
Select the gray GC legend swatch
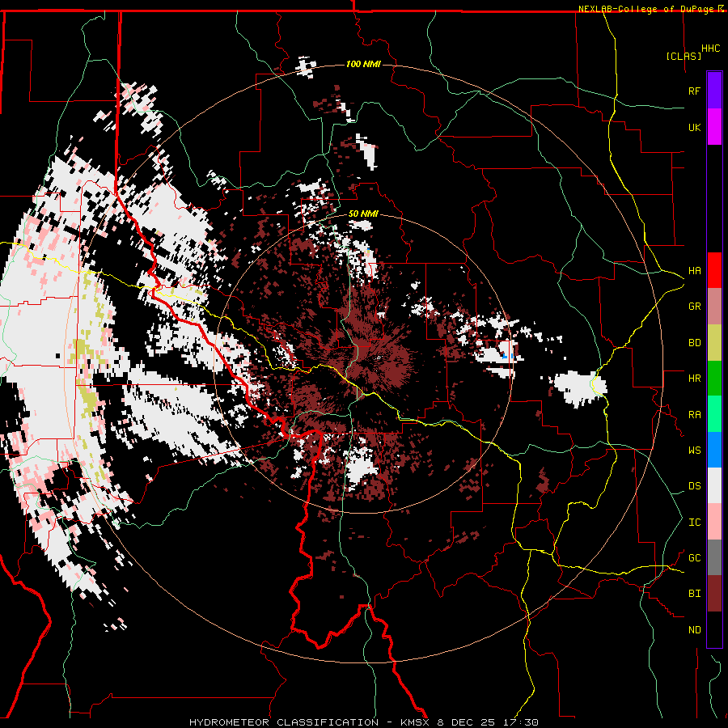tap(714, 557)
